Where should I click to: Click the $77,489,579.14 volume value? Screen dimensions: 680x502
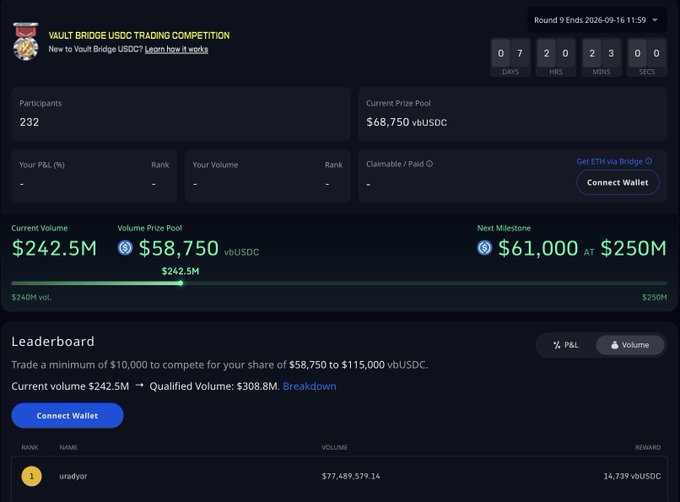tap(351, 476)
